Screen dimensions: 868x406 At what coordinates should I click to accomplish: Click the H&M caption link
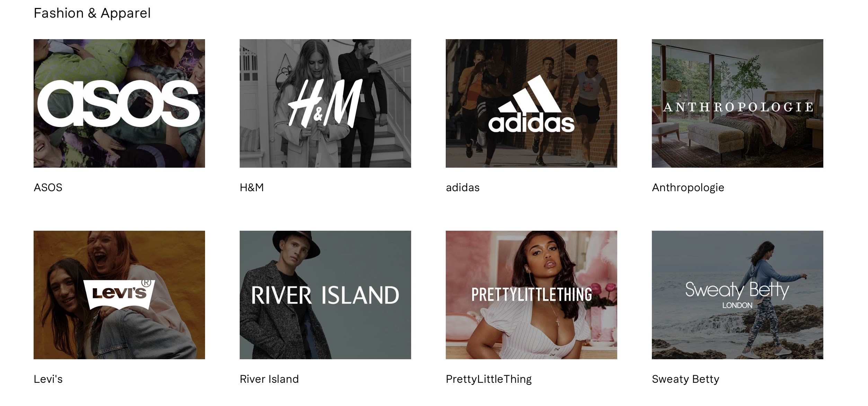tap(252, 187)
